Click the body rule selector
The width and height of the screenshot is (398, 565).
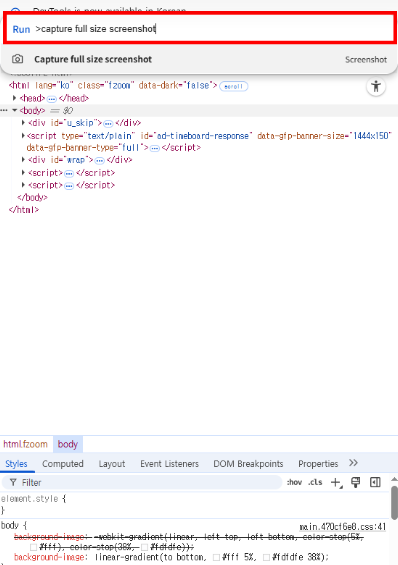click(10, 525)
